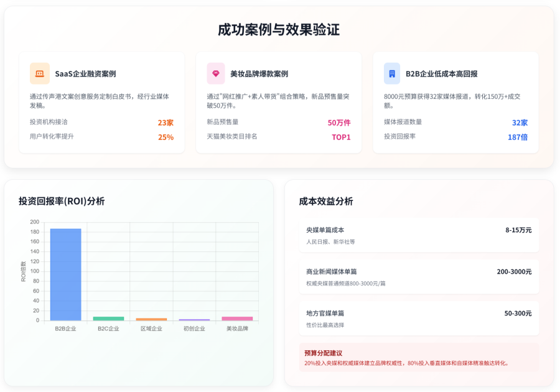Click the TOP1 Tmall ranking value
The height and width of the screenshot is (392, 560).
[341, 137]
